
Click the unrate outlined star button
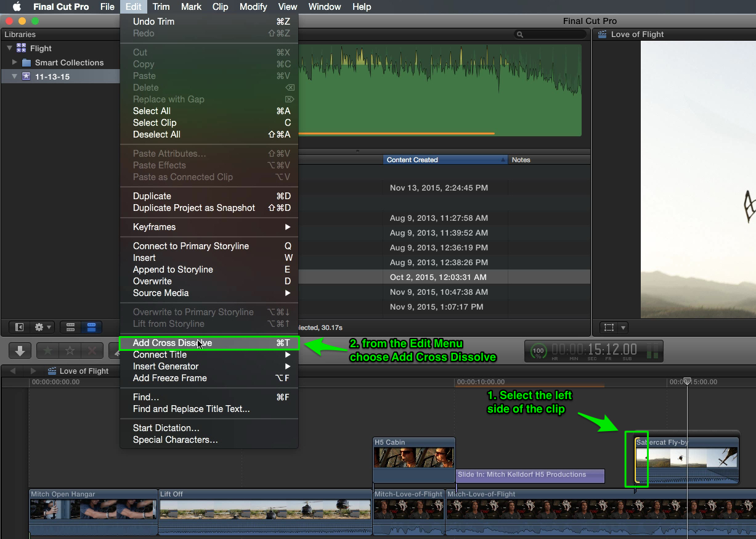click(70, 351)
